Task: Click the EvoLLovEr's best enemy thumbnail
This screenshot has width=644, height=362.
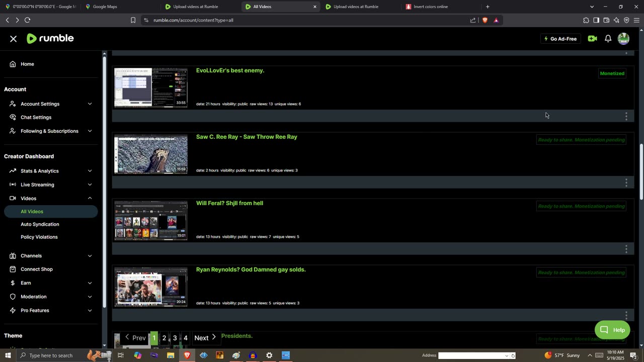Action: coord(151,87)
